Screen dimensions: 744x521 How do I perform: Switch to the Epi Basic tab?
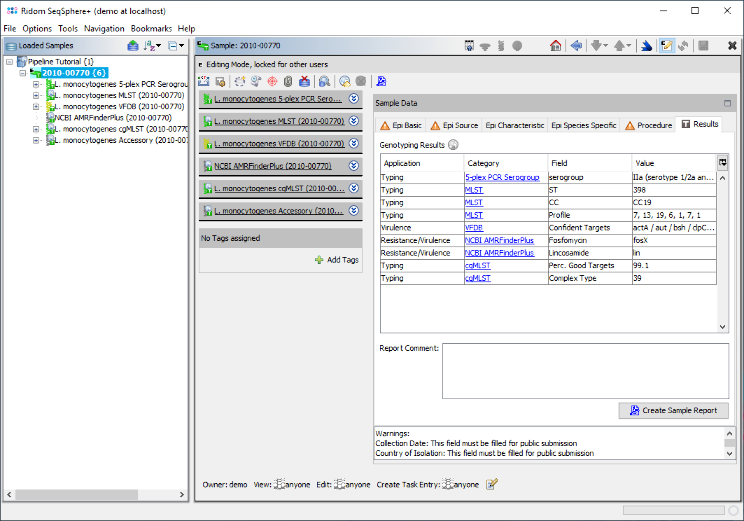401,125
